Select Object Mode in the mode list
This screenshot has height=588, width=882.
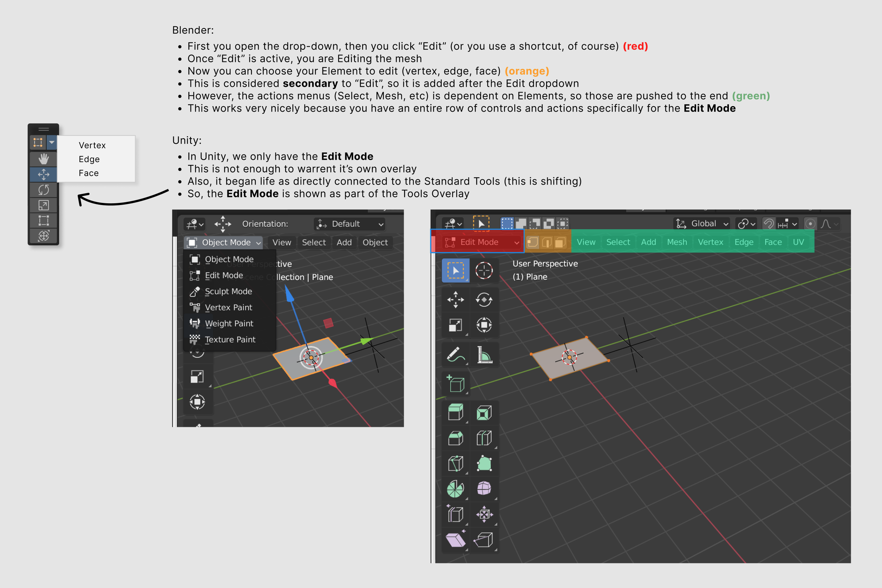[229, 259]
